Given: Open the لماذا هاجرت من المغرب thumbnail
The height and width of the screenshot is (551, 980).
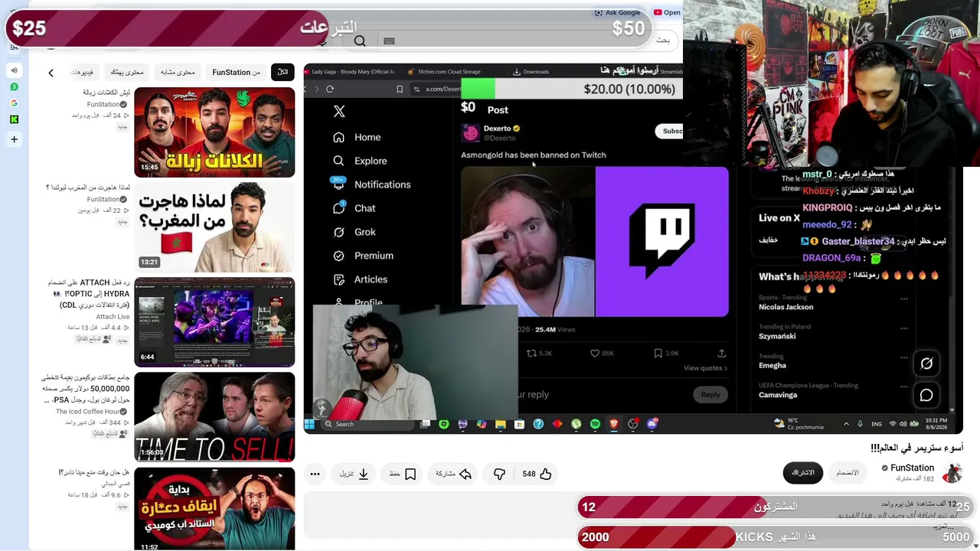Looking at the screenshot, I should click(214, 227).
